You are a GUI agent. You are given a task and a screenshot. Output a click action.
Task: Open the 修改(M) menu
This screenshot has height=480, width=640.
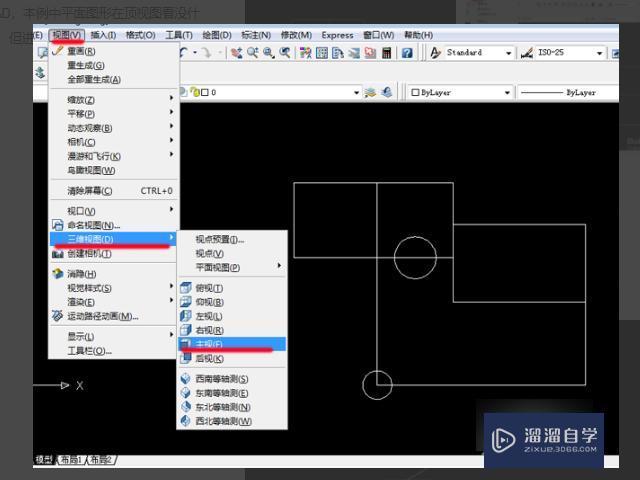296,35
